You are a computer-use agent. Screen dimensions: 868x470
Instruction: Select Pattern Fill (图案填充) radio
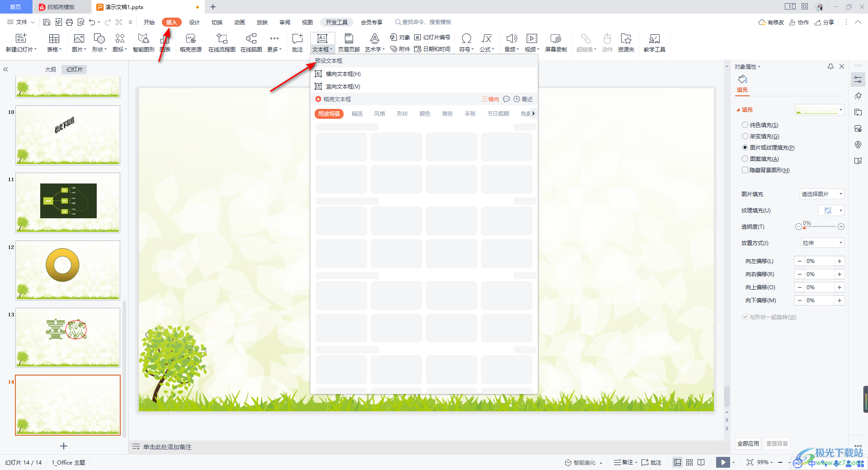pyautogui.click(x=745, y=159)
